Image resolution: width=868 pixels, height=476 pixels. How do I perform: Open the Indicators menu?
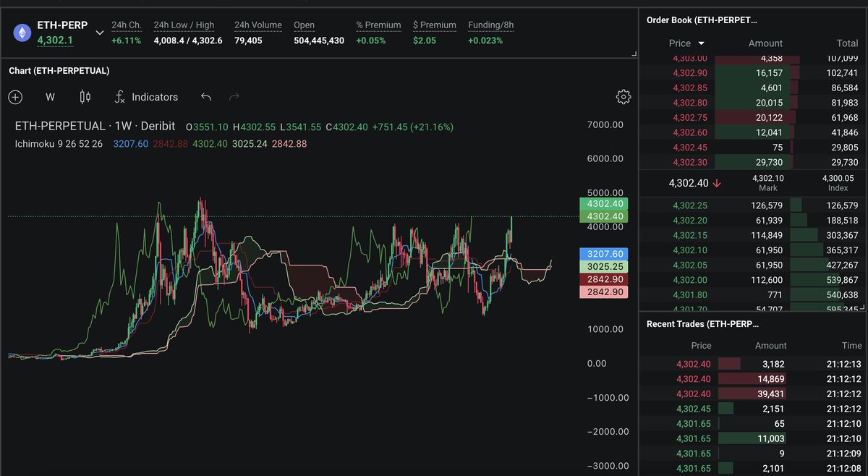tap(146, 97)
